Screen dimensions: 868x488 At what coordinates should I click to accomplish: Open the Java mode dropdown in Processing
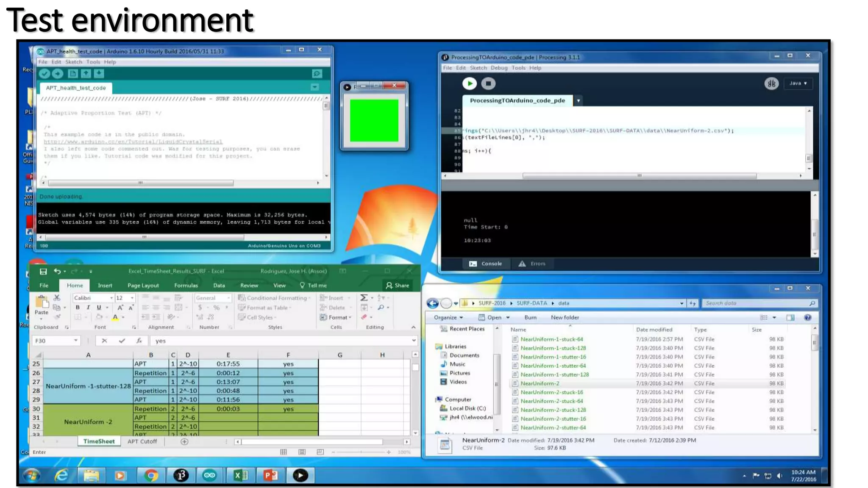[798, 83]
